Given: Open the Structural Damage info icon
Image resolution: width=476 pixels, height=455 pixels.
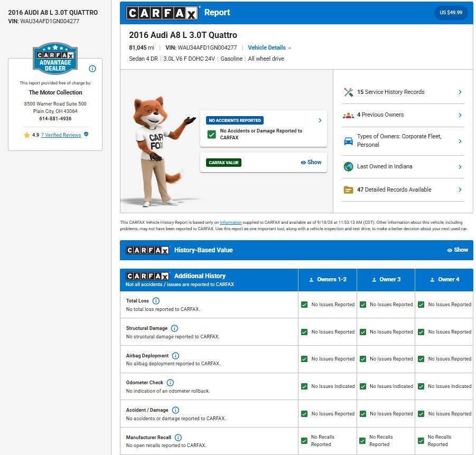Looking at the screenshot, I should (x=174, y=328).
